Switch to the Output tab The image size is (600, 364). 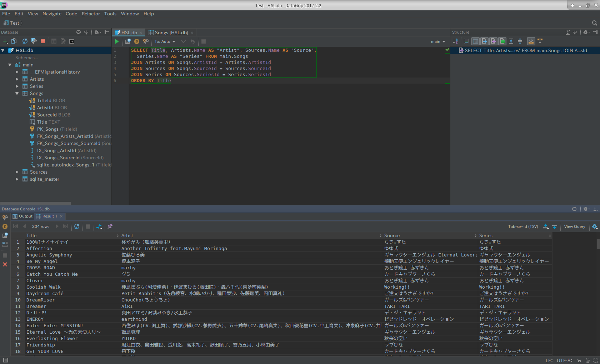click(x=22, y=216)
